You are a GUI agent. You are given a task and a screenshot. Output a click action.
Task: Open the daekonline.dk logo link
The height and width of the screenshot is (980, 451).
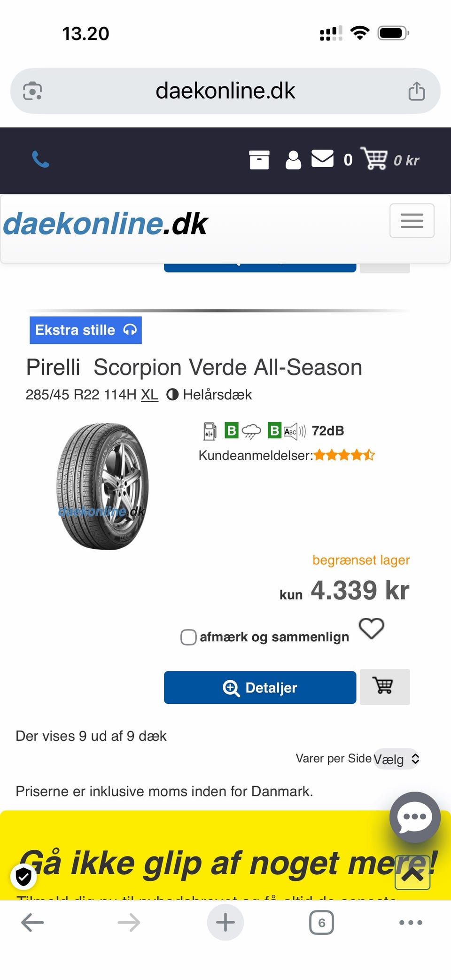point(105,224)
